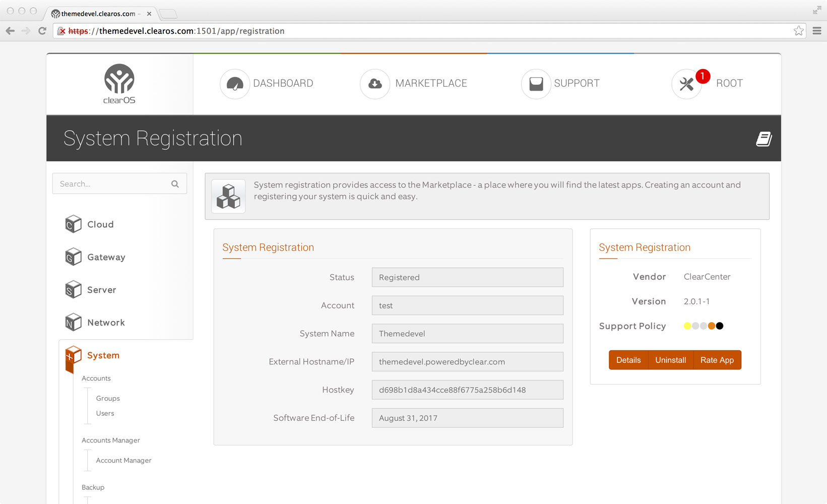Click the Network cube icon
This screenshot has width=827, height=504.
point(73,322)
